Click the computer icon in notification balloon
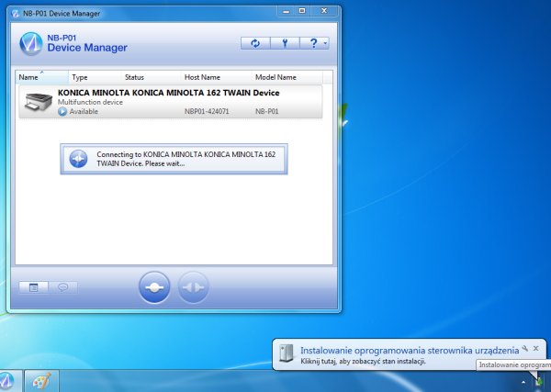 (286, 353)
